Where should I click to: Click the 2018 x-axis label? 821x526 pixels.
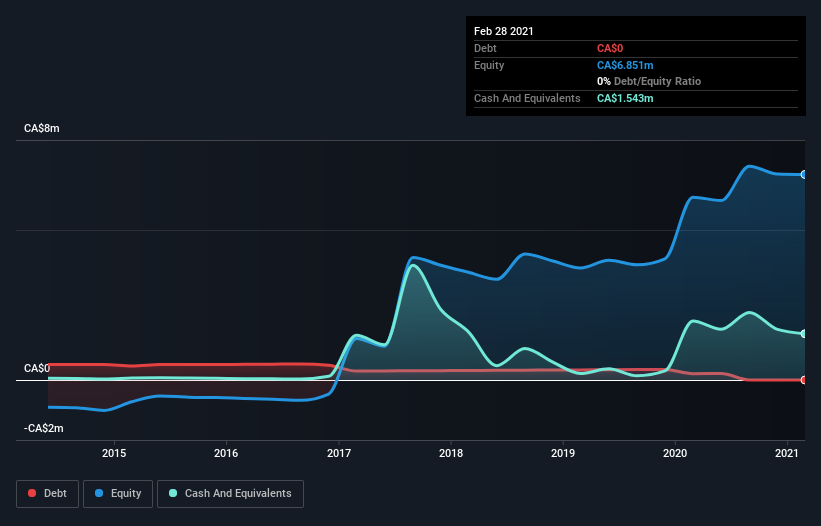coord(451,453)
